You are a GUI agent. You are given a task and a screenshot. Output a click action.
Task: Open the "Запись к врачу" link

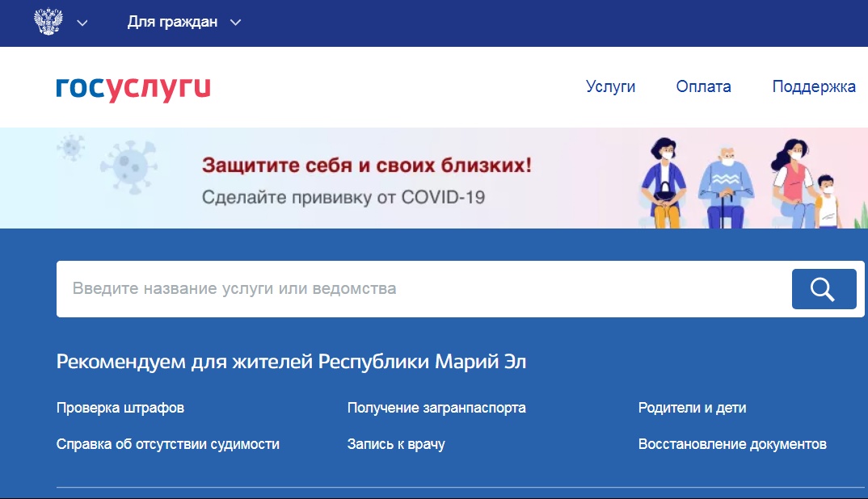pos(396,444)
